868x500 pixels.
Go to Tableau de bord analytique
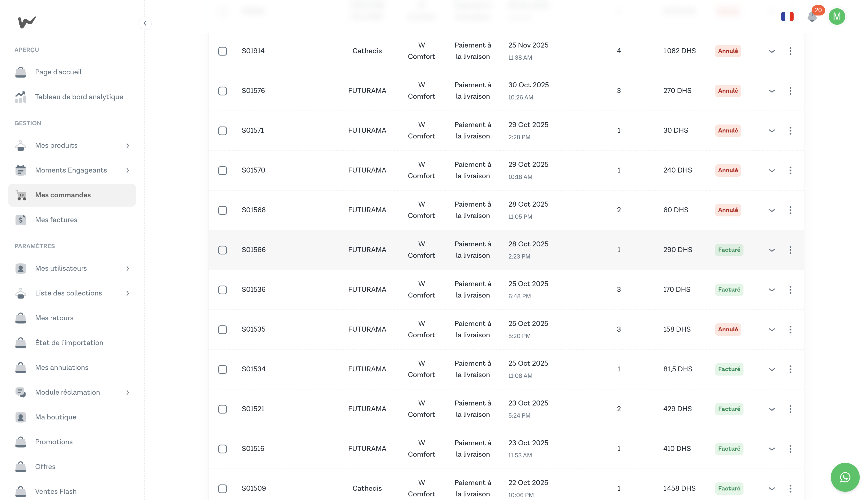click(x=79, y=97)
